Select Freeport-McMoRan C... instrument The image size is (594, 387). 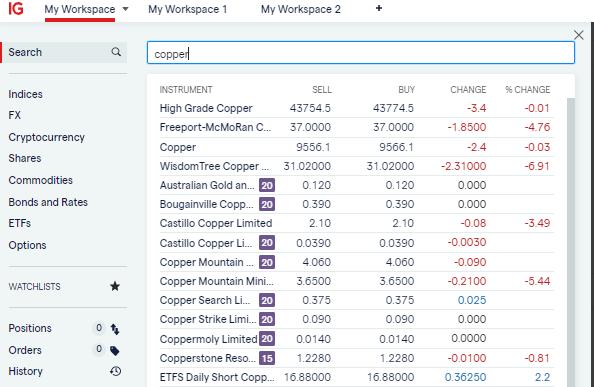pos(215,127)
